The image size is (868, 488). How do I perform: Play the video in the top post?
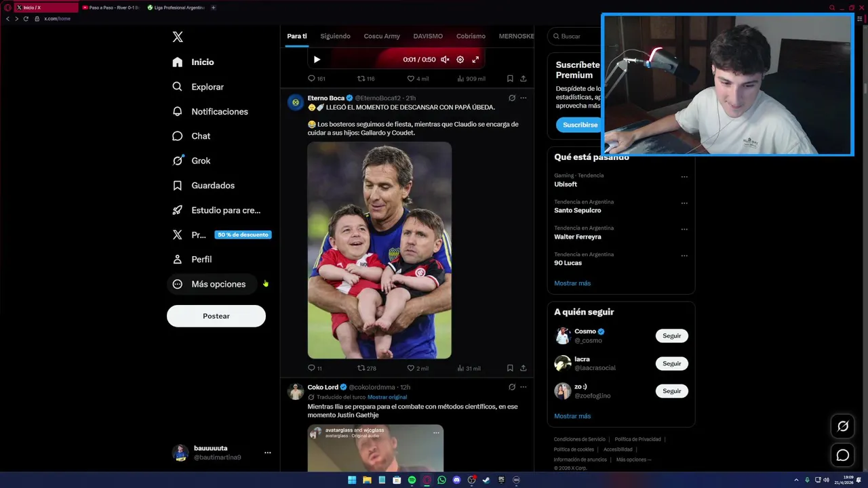point(317,60)
